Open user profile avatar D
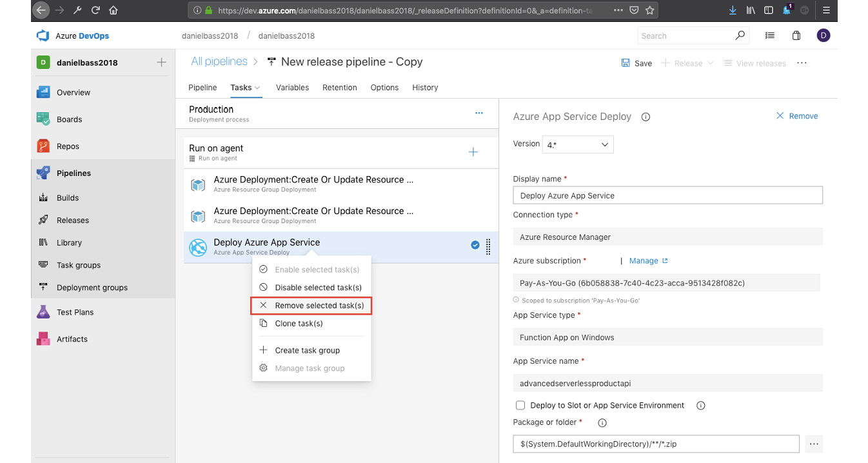The image size is (868, 463). point(824,36)
